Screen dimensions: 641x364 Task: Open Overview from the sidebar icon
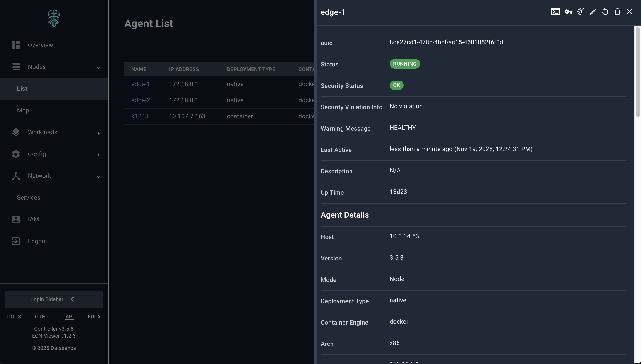tap(16, 45)
